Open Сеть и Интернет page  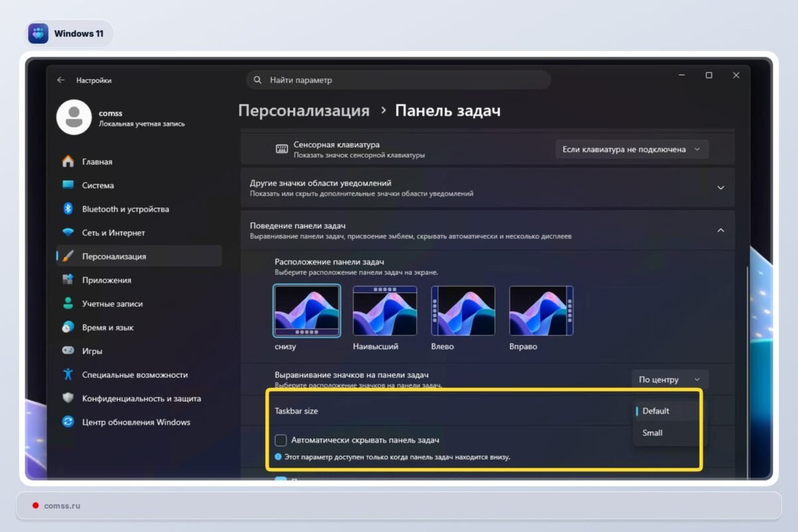coord(139,233)
